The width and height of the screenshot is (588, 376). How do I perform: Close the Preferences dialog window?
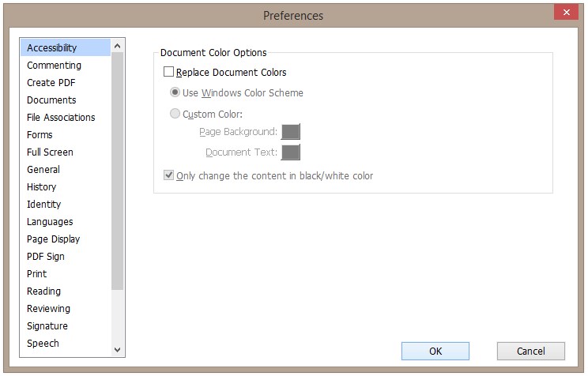click(566, 13)
